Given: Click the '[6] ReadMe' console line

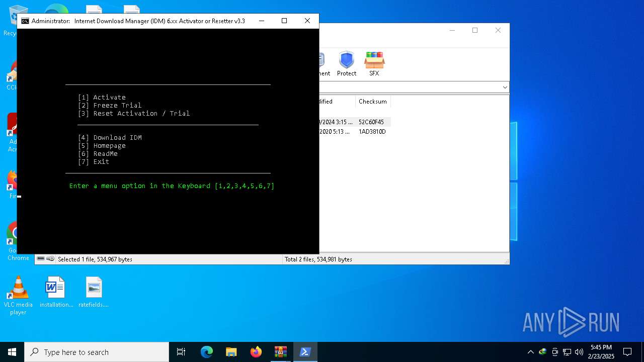Looking at the screenshot, I should pos(98,154).
